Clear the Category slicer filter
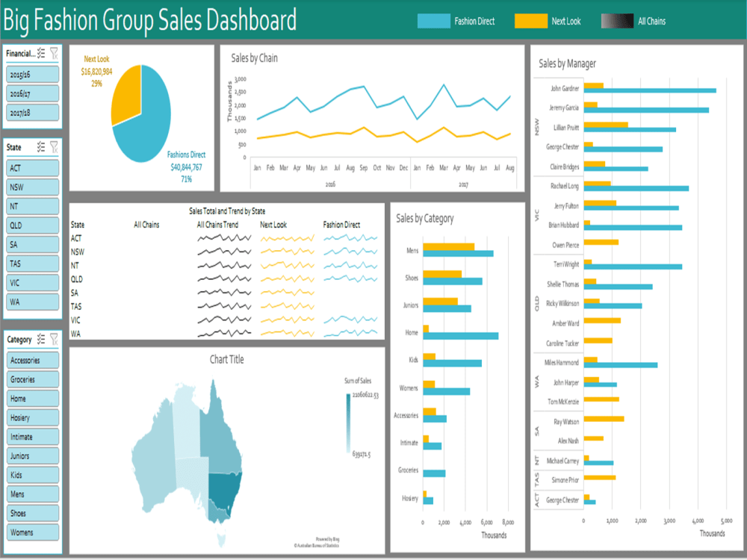Screen dimensions: 747x560 pos(55,338)
